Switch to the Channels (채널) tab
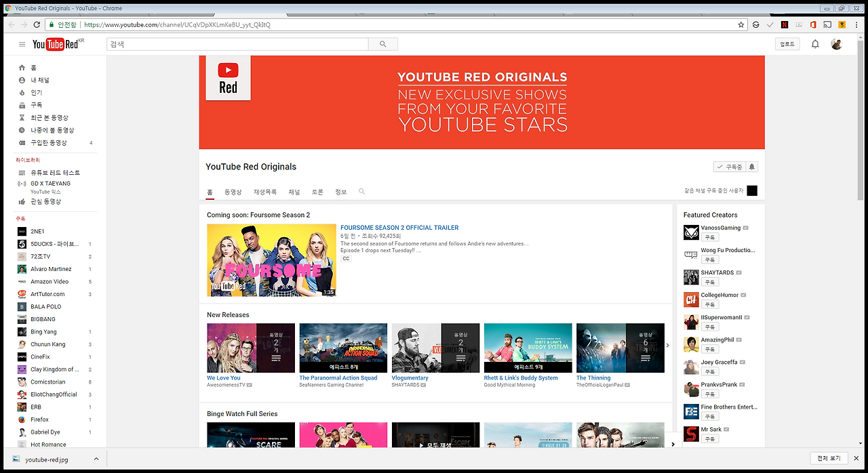The height and width of the screenshot is (473, 868). coord(294,192)
